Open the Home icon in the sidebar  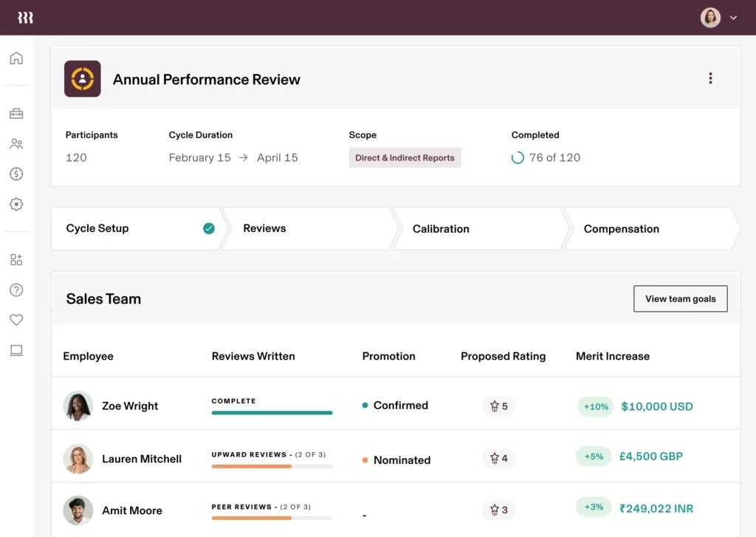pos(16,58)
